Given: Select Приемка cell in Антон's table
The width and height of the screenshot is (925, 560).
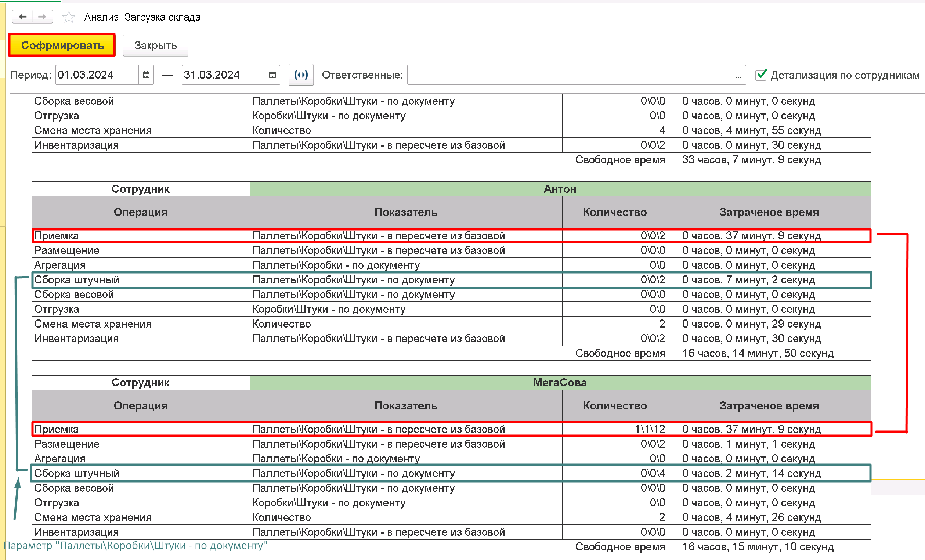Looking at the screenshot, I should click(x=140, y=236).
